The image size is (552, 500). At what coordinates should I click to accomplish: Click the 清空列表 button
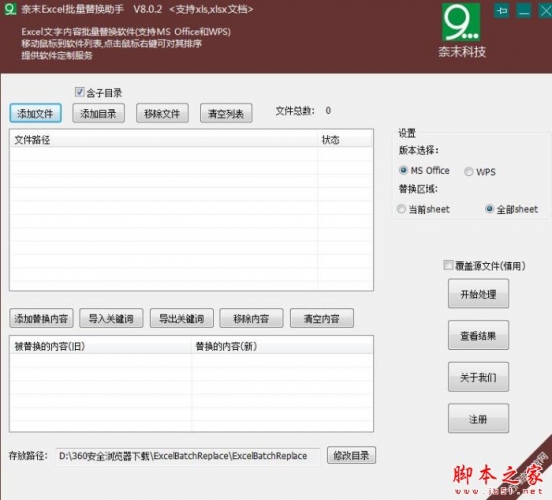[x=226, y=113]
